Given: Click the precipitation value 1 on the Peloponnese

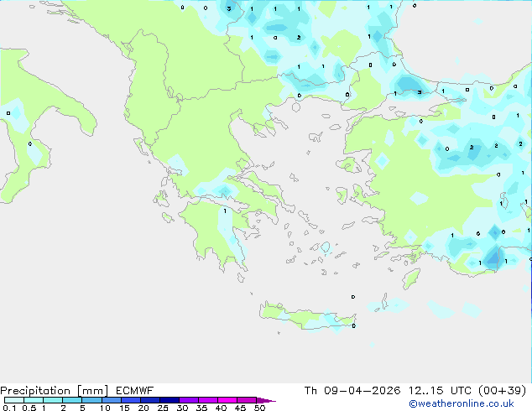Looking at the screenshot, I should point(225,211).
